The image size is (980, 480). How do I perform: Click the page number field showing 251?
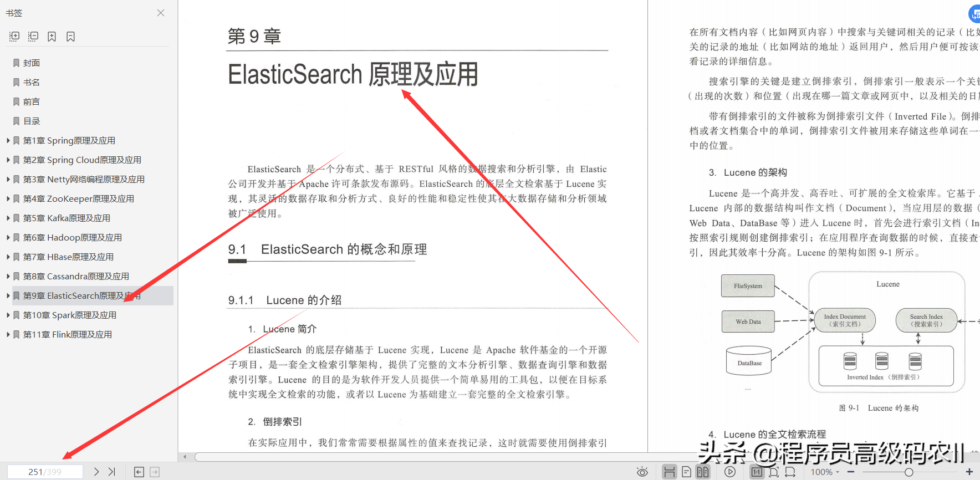[45, 472]
